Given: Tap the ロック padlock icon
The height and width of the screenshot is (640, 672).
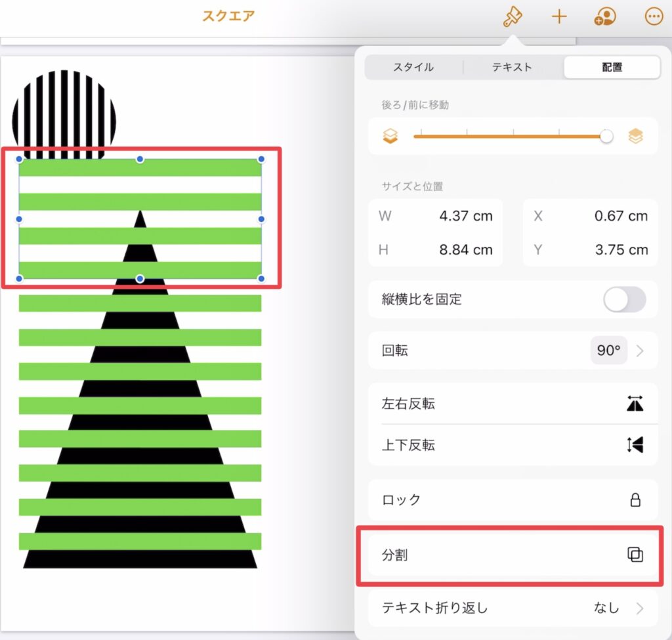Looking at the screenshot, I should click(x=635, y=500).
